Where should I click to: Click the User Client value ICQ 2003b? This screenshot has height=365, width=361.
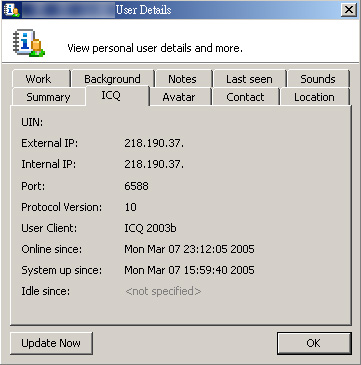pos(150,228)
